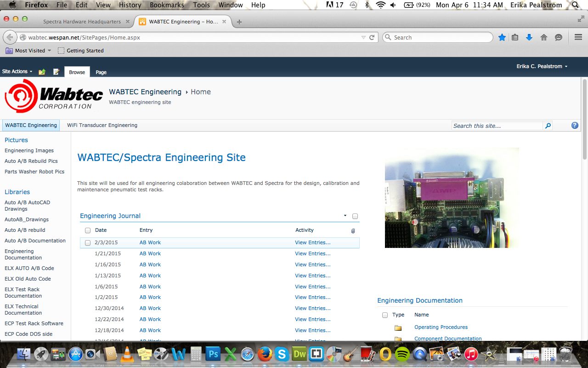
Task: Click the Getting Started bookmark
Action: pyautogui.click(x=80, y=51)
